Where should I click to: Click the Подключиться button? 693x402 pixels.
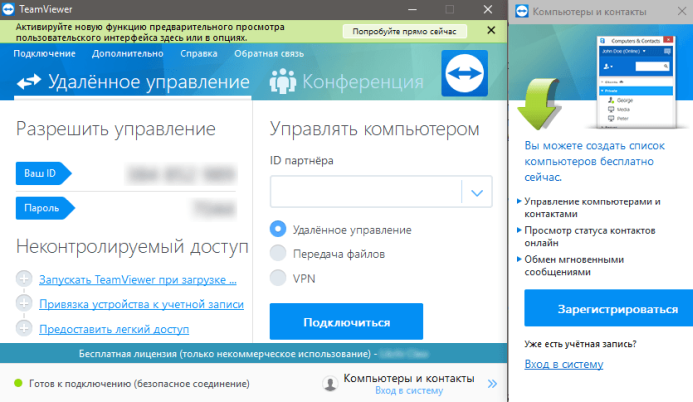[x=346, y=322]
